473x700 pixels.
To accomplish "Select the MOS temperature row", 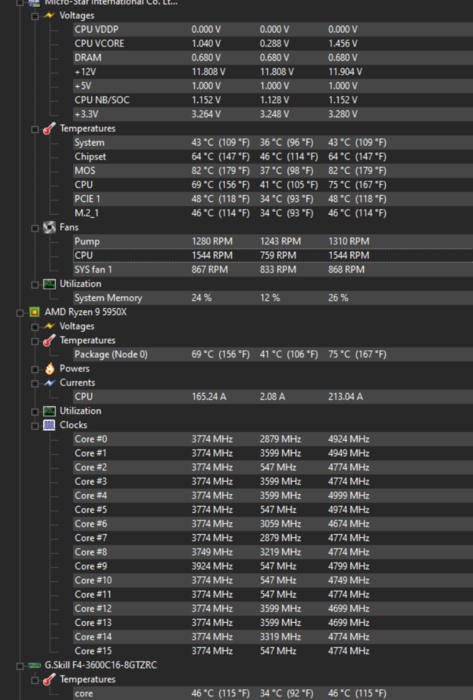I will pos(273,171).
